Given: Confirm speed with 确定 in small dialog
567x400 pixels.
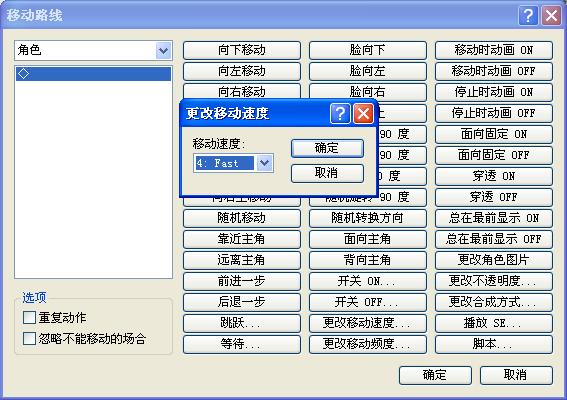Looking at the screenshot, I should [327, 148].
